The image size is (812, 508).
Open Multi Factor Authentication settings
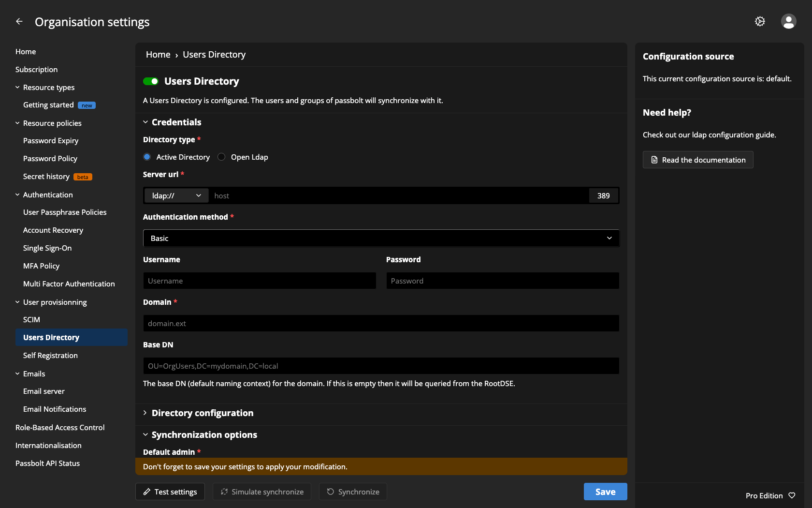click(x=69, y=284)
